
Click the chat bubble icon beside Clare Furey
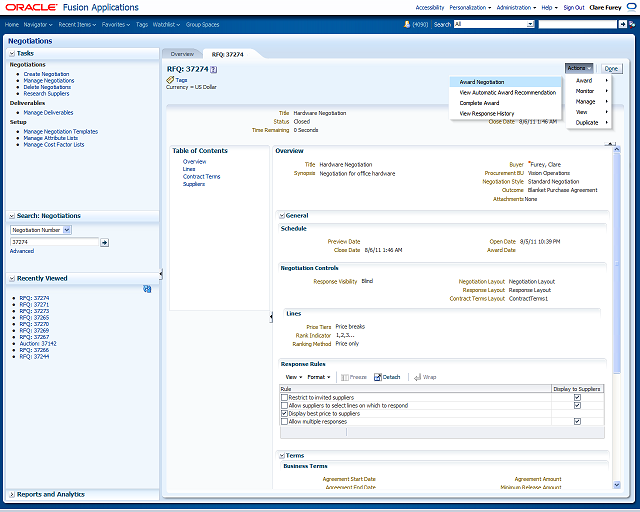point(631,7)
